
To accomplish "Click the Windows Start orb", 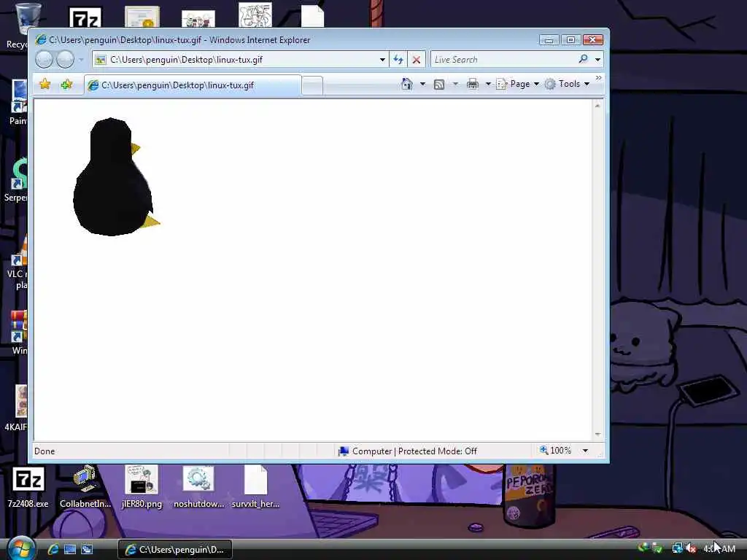I will coord(20,548).
